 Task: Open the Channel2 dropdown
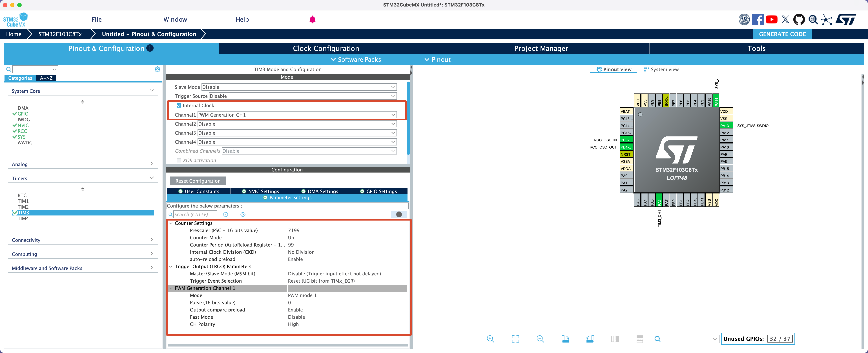coord(297,124)
